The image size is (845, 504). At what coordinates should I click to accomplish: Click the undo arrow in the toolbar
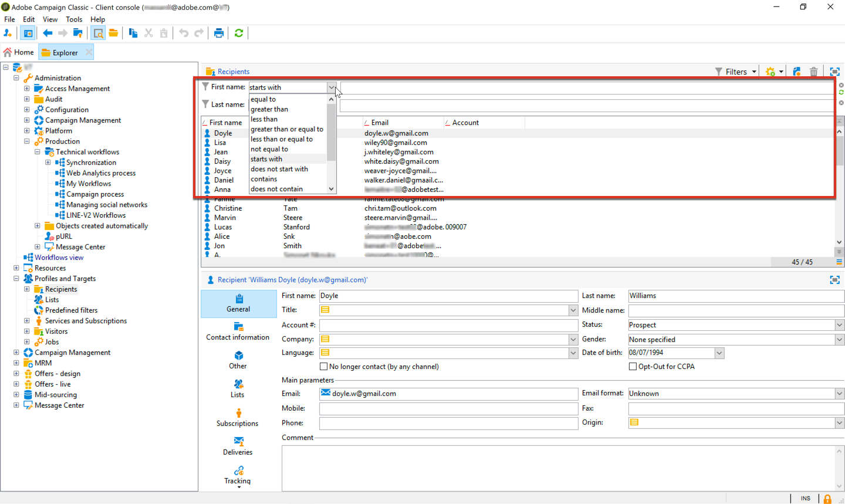tap(184, 33)
